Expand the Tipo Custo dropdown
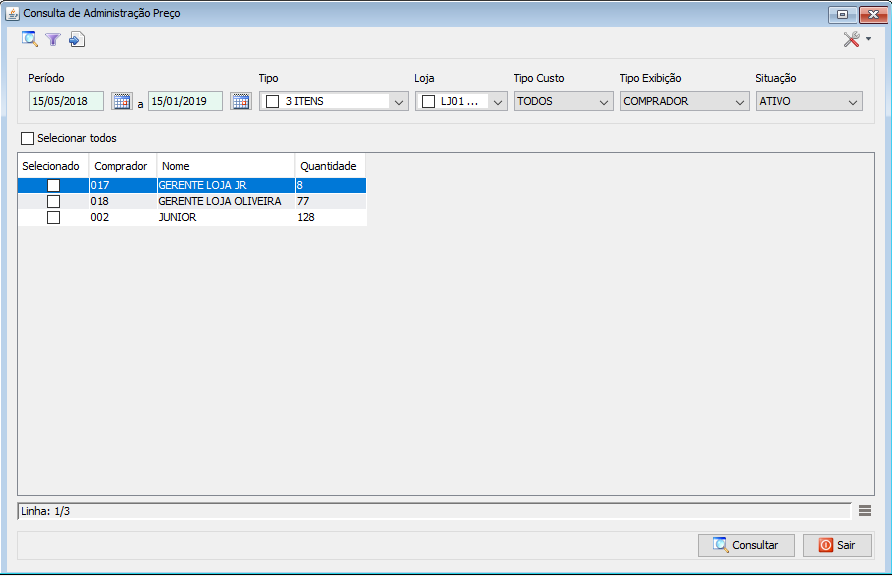This screenshot has width=892, height=576. coord(563,101)
